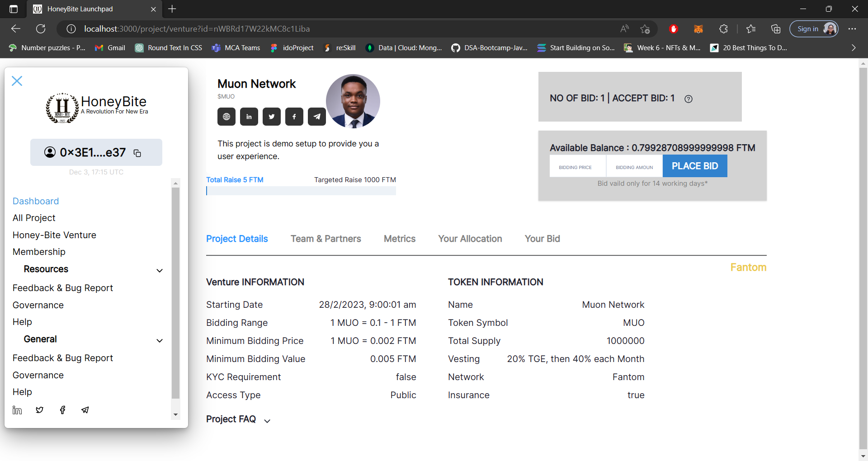Show more bookmarks with the overflow chevron
The width and height of the screenshot is (868, 461).
(x=854, y=48)
